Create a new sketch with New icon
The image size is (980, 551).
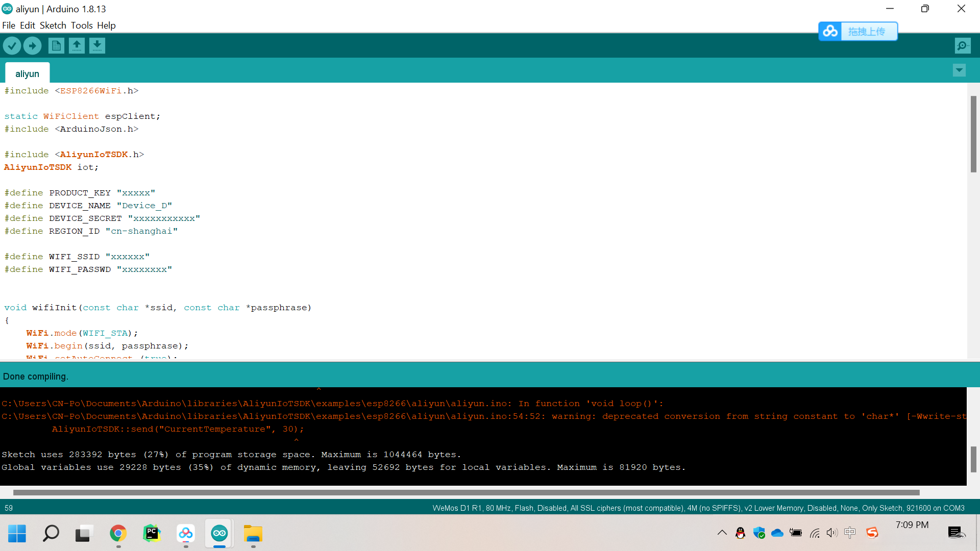[56, 46]
